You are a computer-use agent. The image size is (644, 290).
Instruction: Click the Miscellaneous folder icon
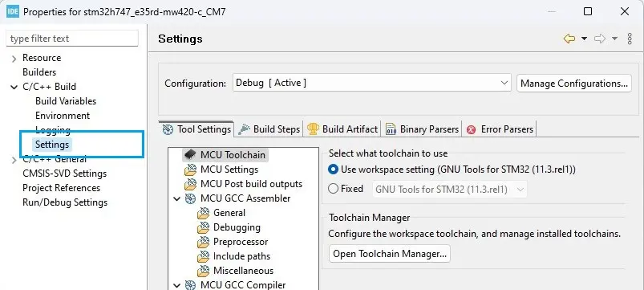click(x=203, y=271)
